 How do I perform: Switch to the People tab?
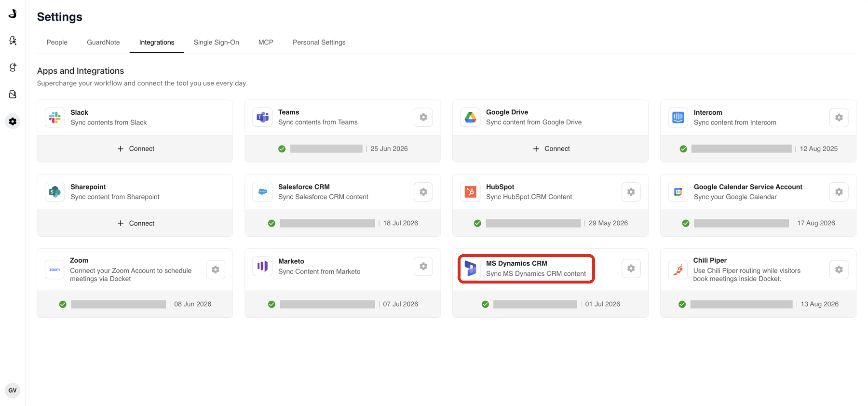point(57,42)
